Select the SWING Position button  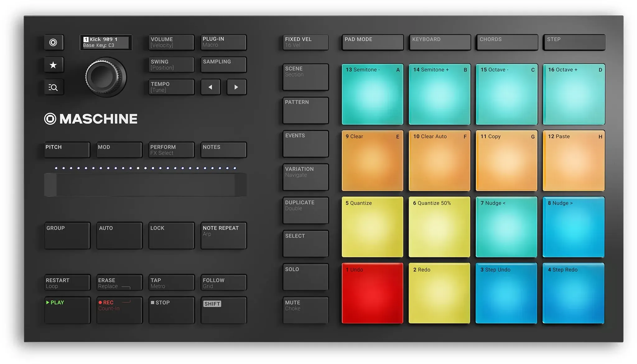[171, 65]
